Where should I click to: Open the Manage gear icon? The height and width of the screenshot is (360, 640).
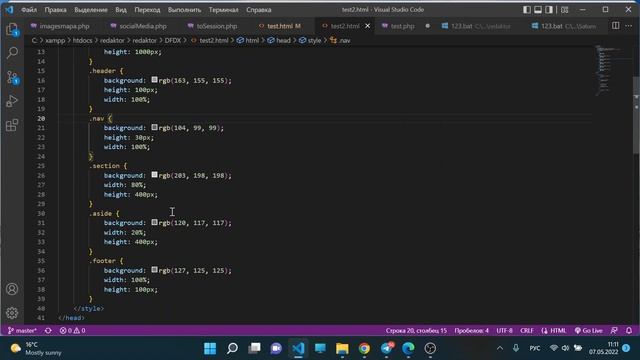tap(12, 313)
